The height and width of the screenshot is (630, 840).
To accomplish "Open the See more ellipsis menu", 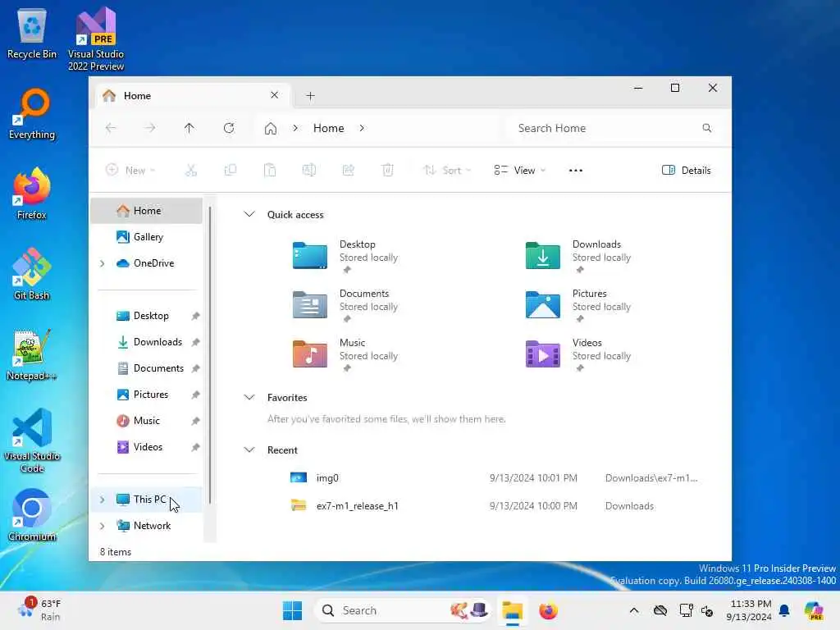I will [x=576, y=171].
